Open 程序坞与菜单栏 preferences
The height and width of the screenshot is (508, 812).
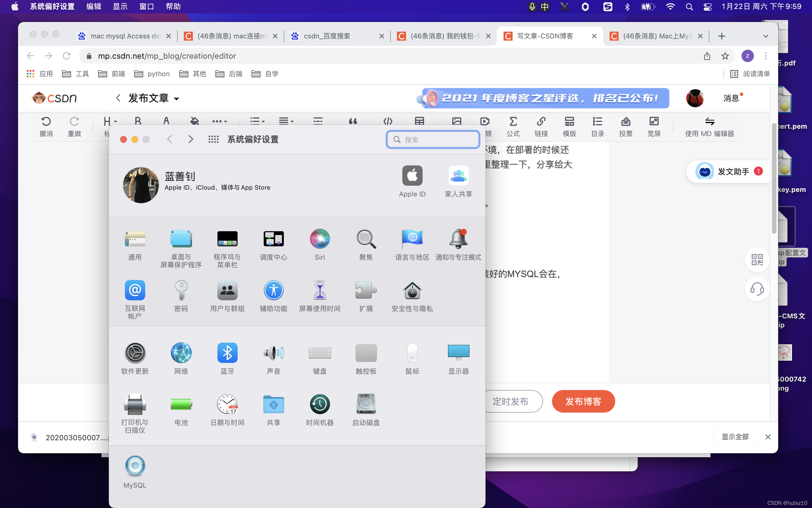(x=228, y=249)
